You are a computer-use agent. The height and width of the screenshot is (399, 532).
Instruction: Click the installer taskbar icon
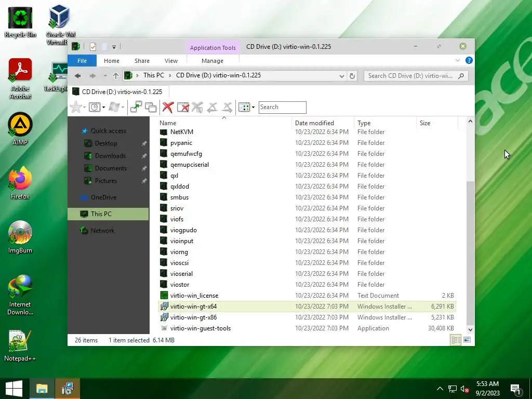click(x=68, y=389)
